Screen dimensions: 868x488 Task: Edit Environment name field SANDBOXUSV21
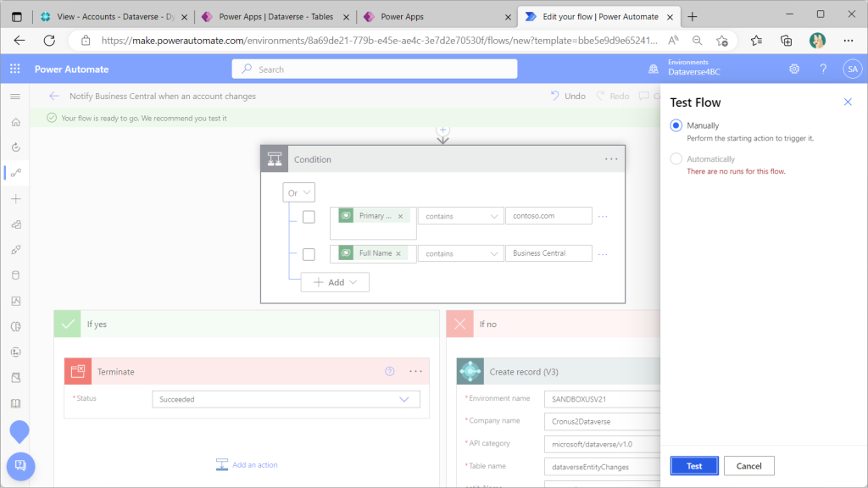click(x=603, y=399)
